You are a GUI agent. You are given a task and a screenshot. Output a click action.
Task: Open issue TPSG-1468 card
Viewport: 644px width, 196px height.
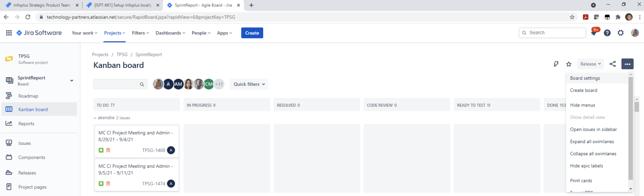pyautogui.click(x=137, y=141)
